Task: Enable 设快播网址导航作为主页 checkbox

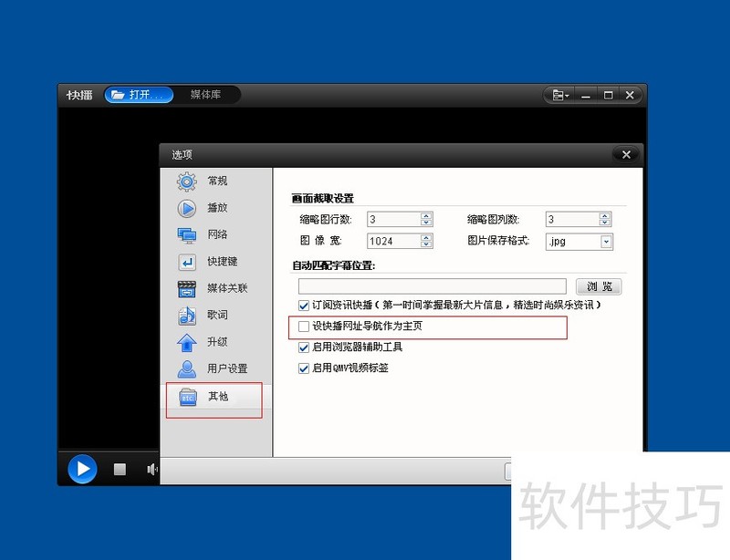Action: click(x=305, y=327)
